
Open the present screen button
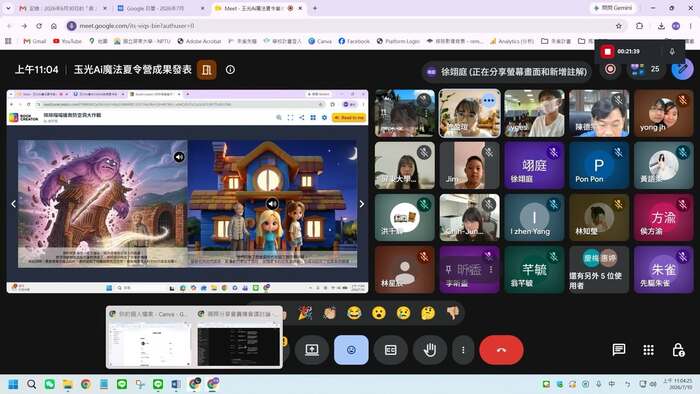point(312,350)
